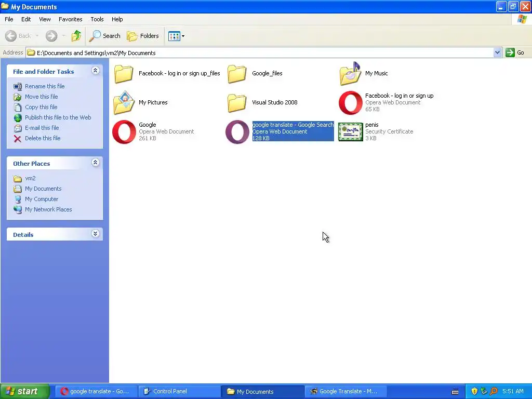Click the orange magnifier tray icon
This screenshot has height=399, width=532.
click(494, 392)
